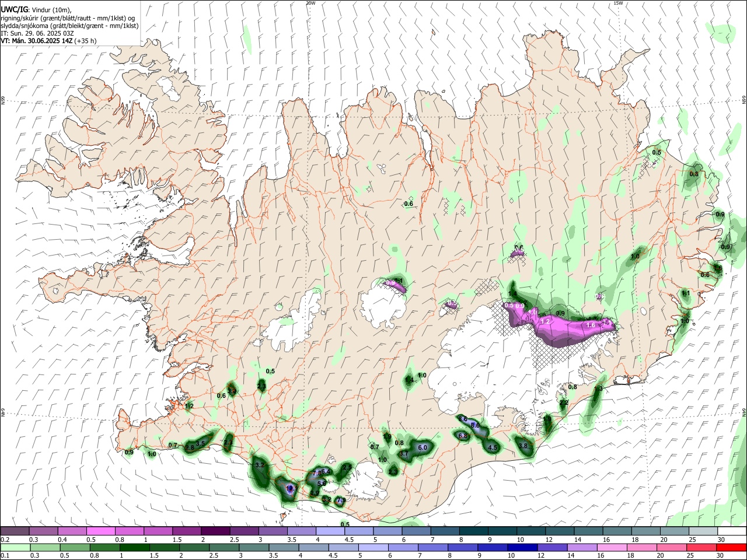Select the '3.5' value near the southwest coast

pos(200,443)
